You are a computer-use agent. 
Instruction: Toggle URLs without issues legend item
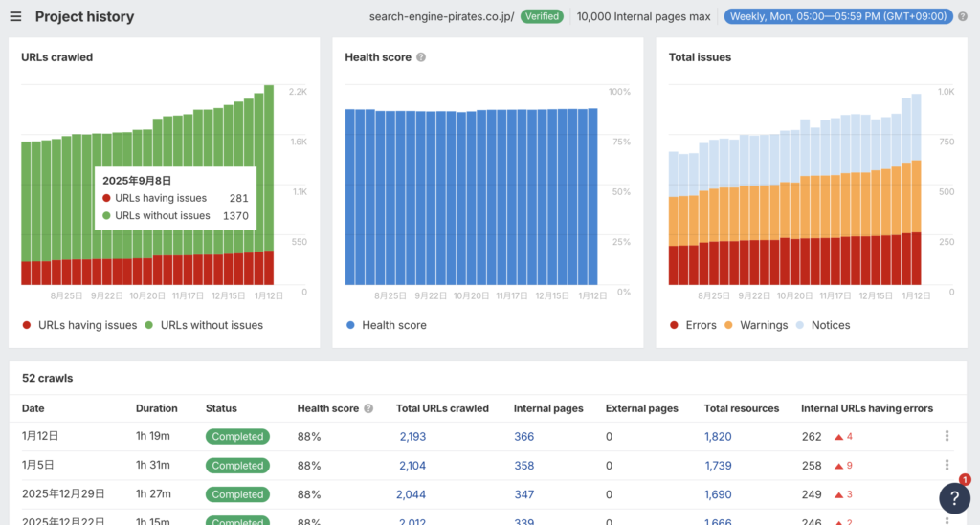pyautogui.click(x=204, y=325)
